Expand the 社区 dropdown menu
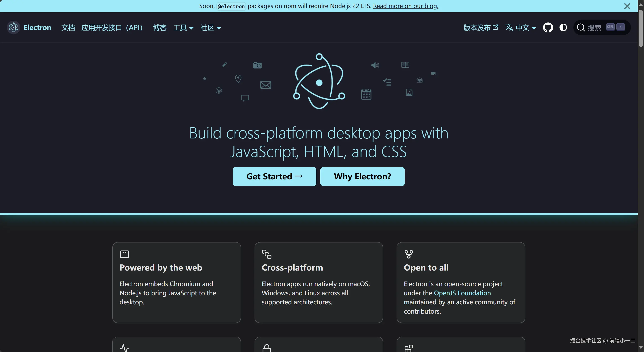Image resolution: width=644 pixels, height=352 pixels. (x=211, y=27)
